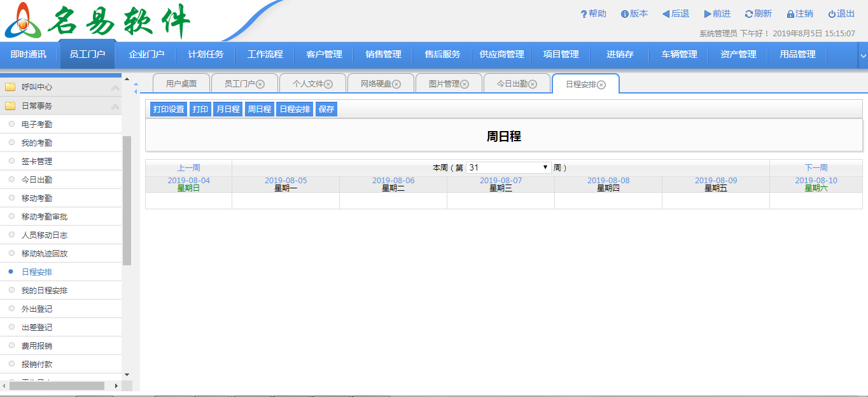Switch to monthly view via 月日程 button
Image resolution: width=868 pixels, height=397 pixels.
point(227,109)
